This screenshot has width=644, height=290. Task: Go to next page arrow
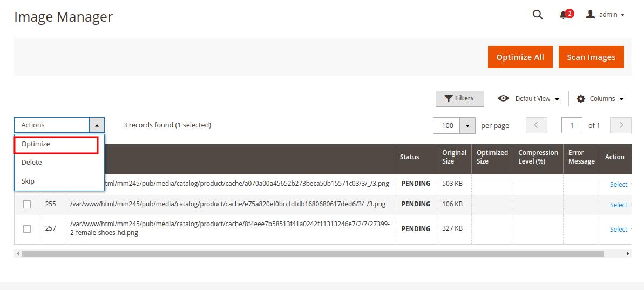tap(621, 125)
